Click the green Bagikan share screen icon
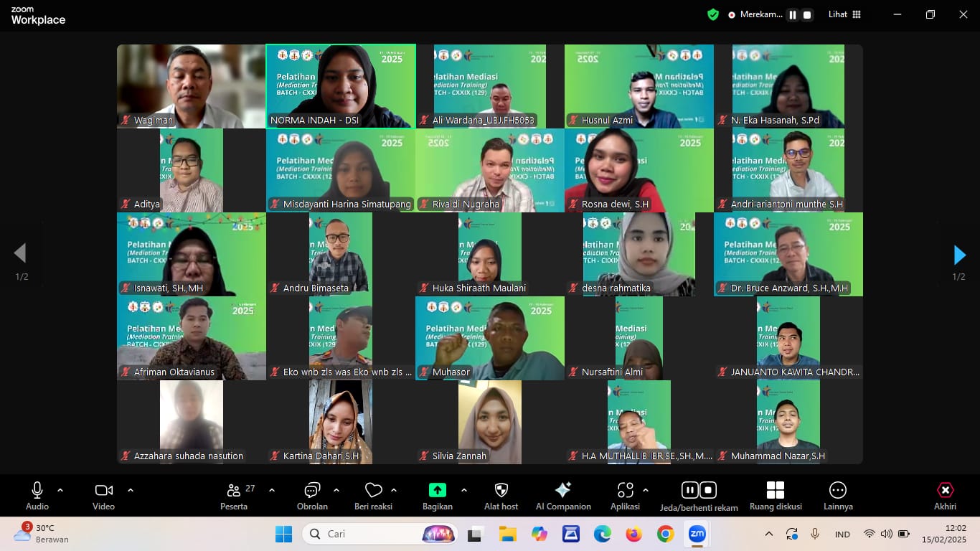 pyautogui.click(x=437, y=491)
